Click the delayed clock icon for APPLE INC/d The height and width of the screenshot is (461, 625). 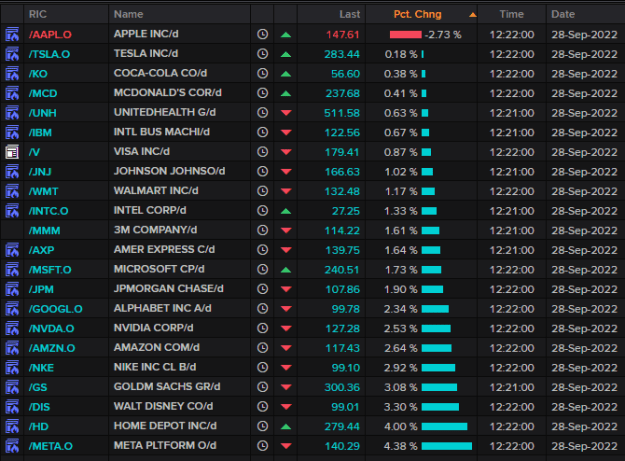click(x=262, y=34)
